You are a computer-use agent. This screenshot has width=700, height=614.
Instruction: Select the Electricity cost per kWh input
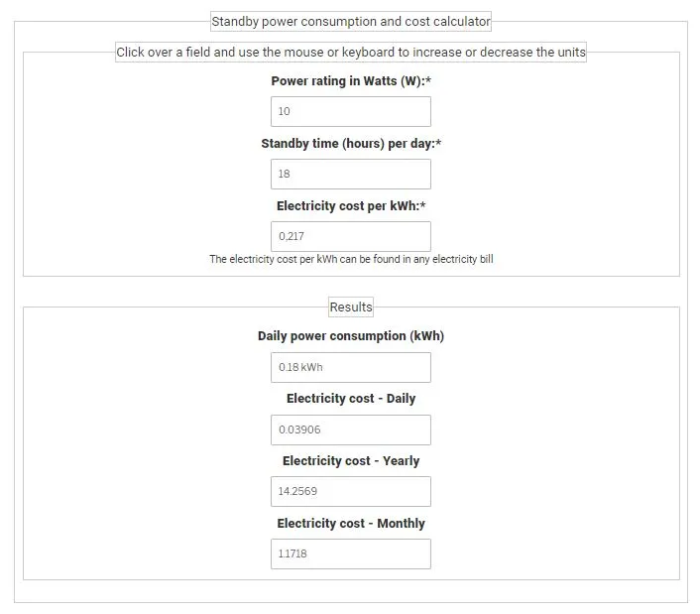[x=350, y=237]
